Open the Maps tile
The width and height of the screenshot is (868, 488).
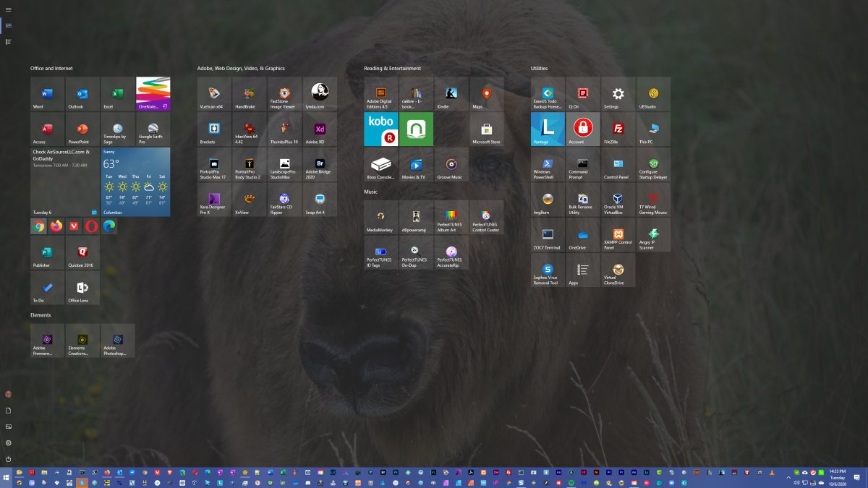488,94
